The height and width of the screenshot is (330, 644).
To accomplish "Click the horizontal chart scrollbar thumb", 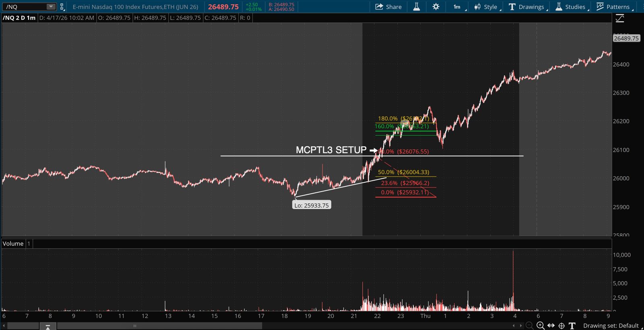I will [x=159, y=326].
